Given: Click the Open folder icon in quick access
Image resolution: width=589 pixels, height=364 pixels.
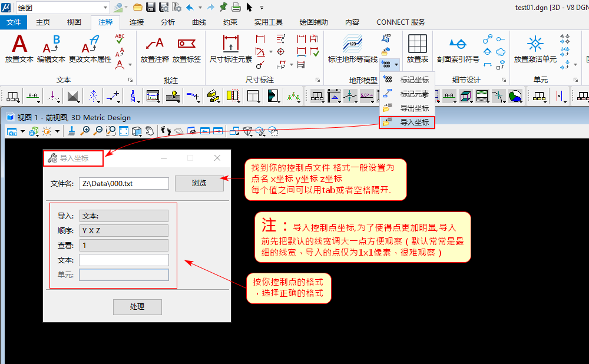Looking at the screenshot, I should click(138, 7).
